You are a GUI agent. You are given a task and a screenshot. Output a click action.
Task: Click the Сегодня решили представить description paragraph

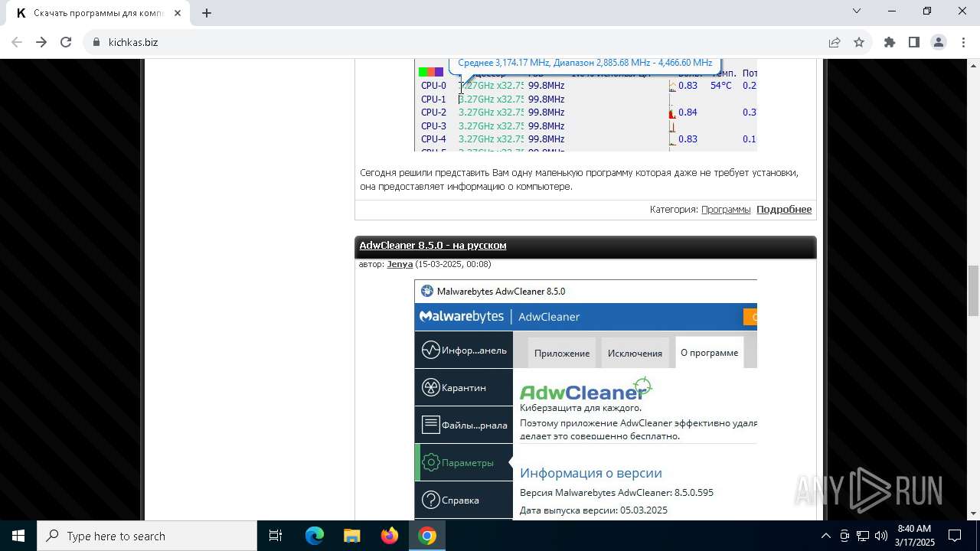[580, 179]
